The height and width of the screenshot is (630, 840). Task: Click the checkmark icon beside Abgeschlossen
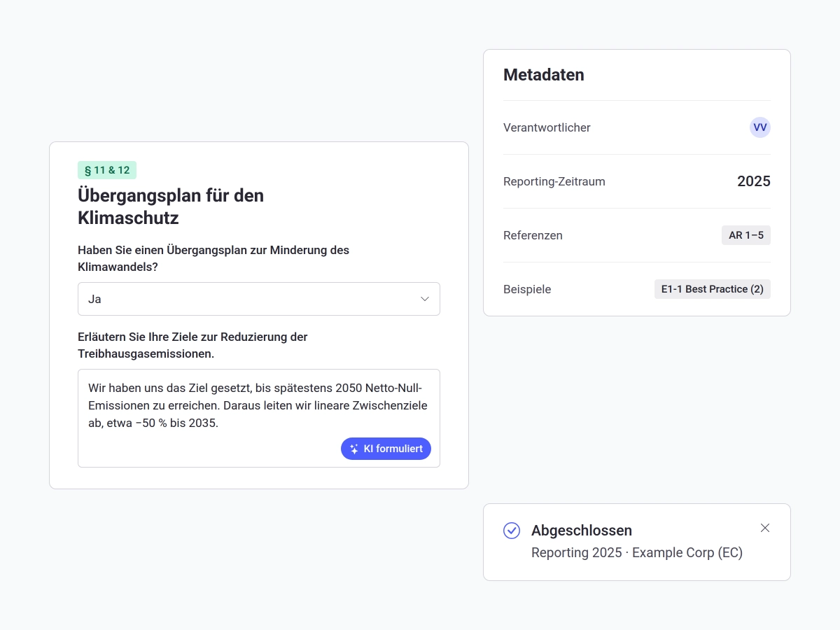[512, 531]
